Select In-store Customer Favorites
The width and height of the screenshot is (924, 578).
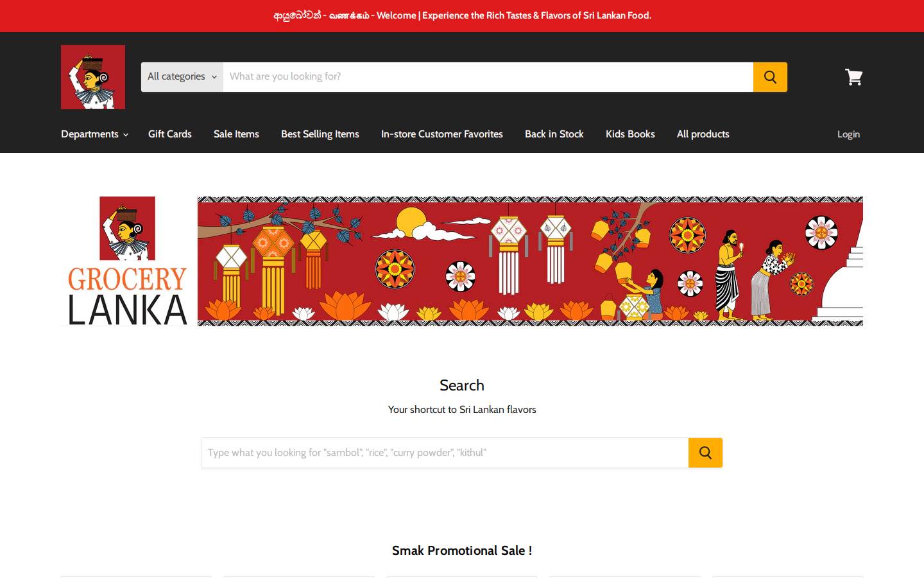click(442, 134)
